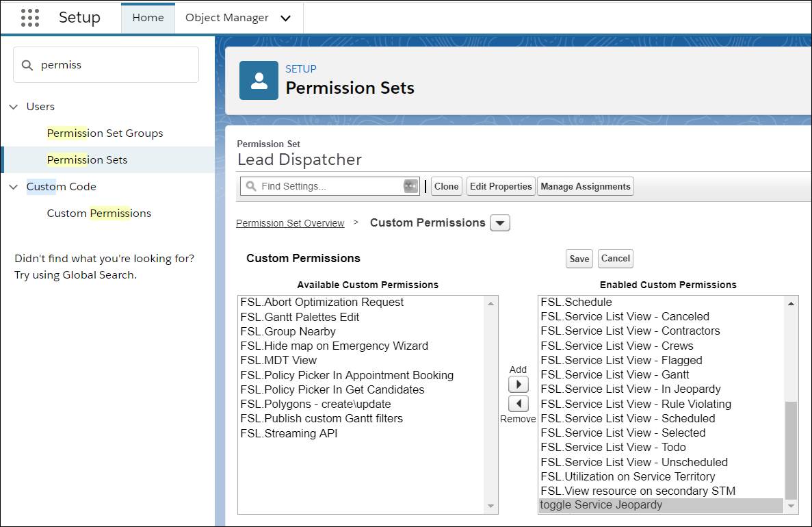812x527 pixels.
Task: Click the Manage Assignments button
Action: tap(585, 185)
